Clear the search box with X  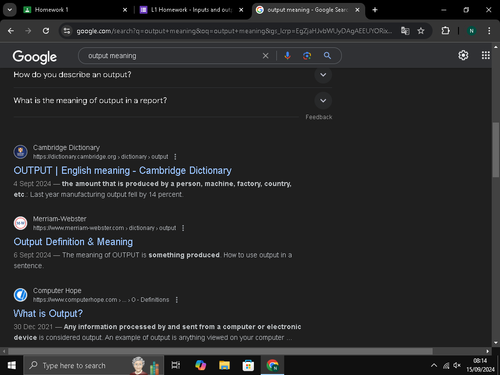click(265, 56)
